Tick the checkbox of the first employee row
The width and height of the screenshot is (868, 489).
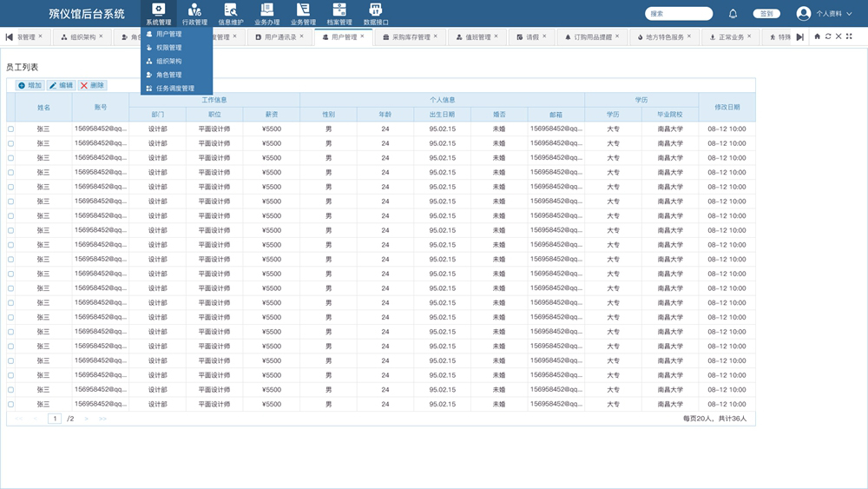pos(11,129)
